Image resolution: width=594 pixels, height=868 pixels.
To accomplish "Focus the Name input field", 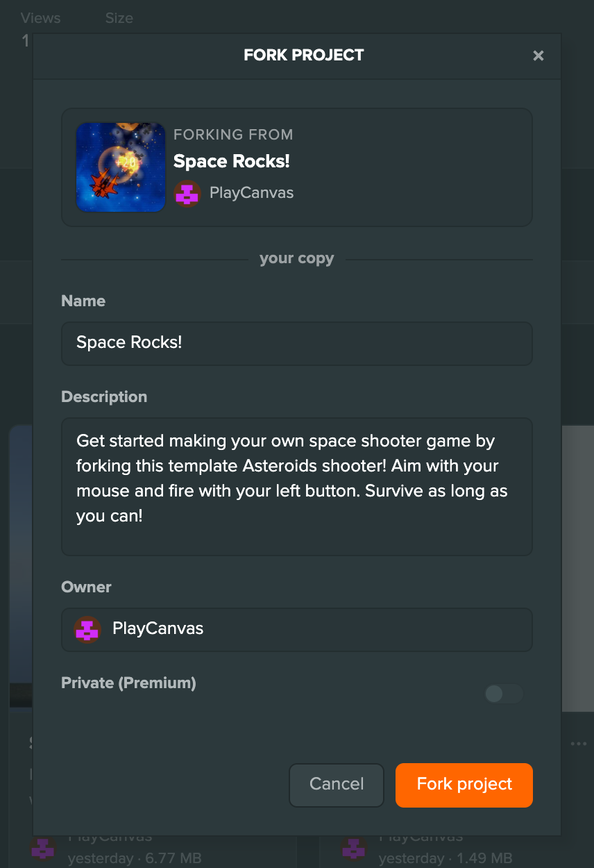I will [297, 343].
